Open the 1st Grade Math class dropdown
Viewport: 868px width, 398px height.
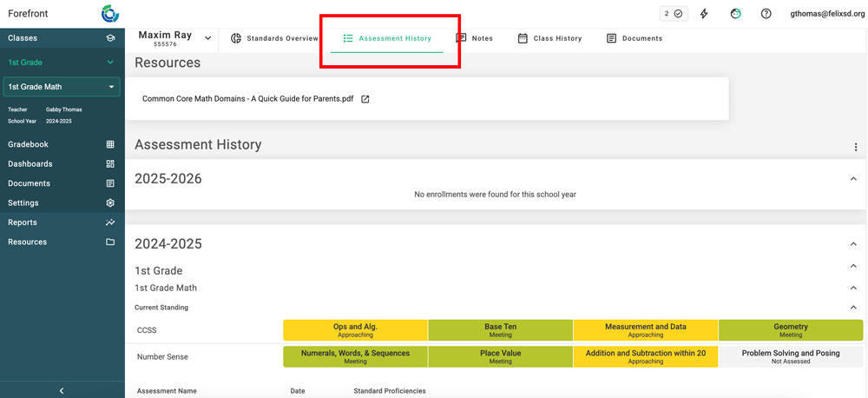(61, 87)
